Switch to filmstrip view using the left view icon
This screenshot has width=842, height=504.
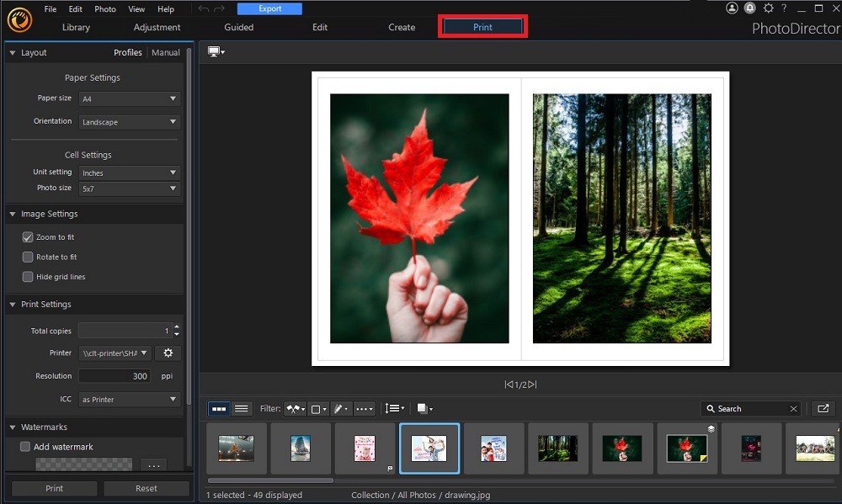coord(219,408)
